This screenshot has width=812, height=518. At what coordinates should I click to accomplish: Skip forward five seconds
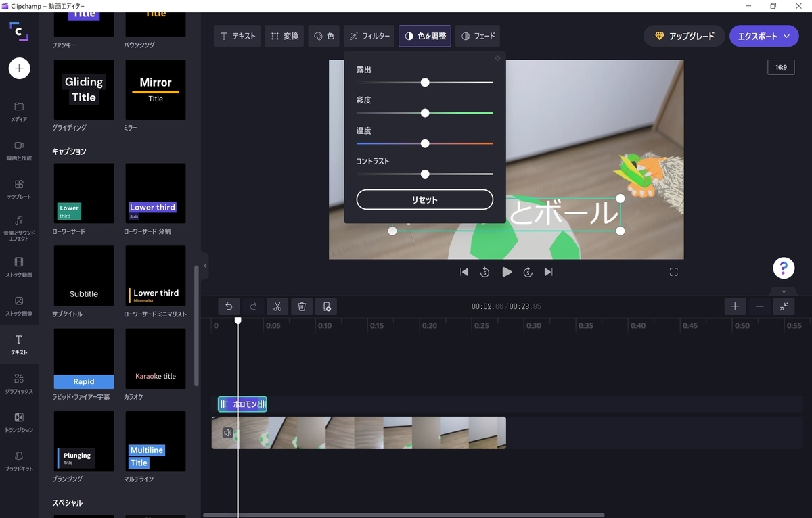click(528, 272)
